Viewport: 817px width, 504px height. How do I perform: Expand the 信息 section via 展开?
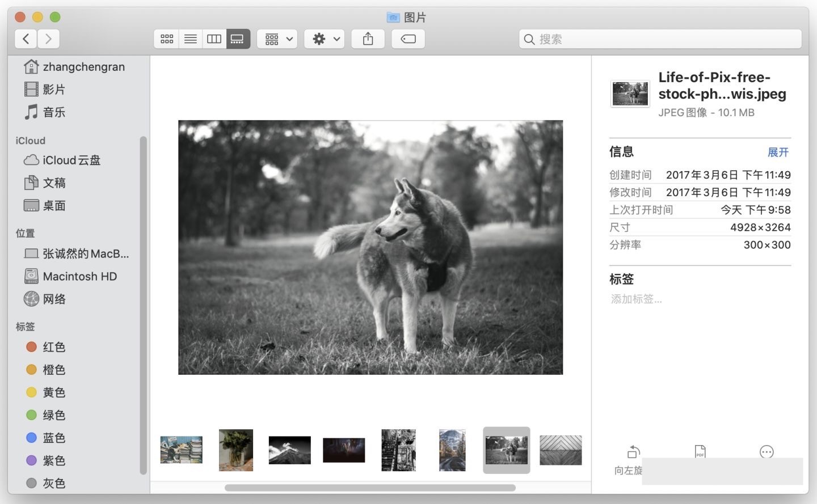[778, 152]
